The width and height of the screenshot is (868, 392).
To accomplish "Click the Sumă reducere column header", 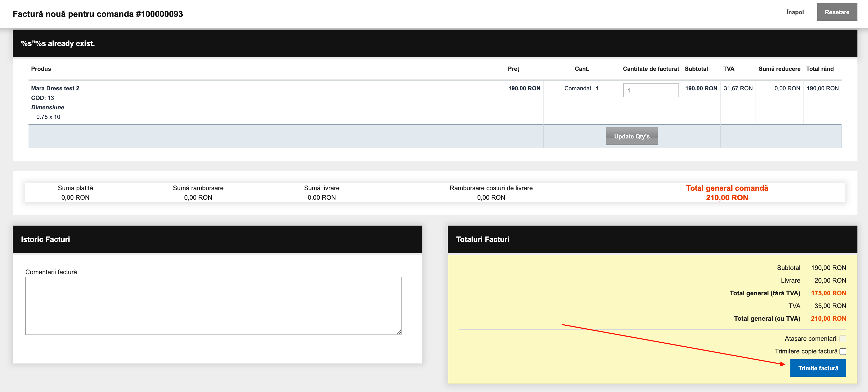I will 779,69.
